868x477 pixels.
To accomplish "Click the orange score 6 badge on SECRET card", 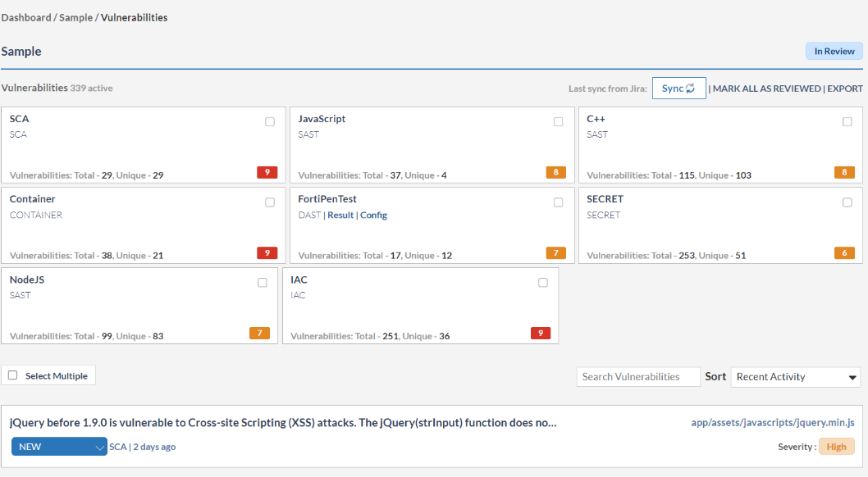I will click(845, 253).
